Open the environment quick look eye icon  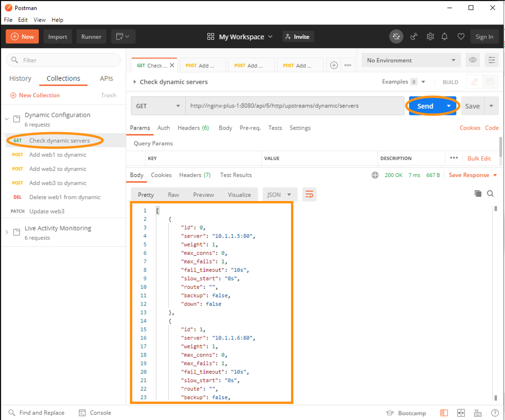click(x=472, y=60)
